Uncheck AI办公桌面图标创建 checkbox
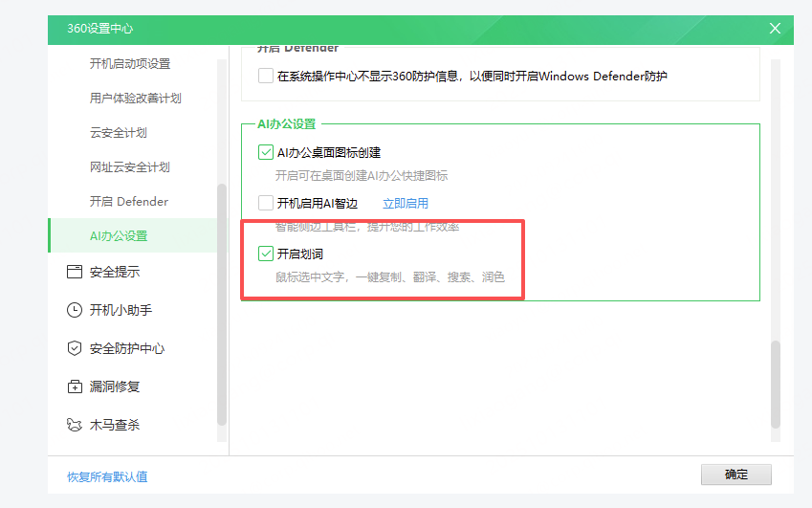812x508 pixels. 266,152
